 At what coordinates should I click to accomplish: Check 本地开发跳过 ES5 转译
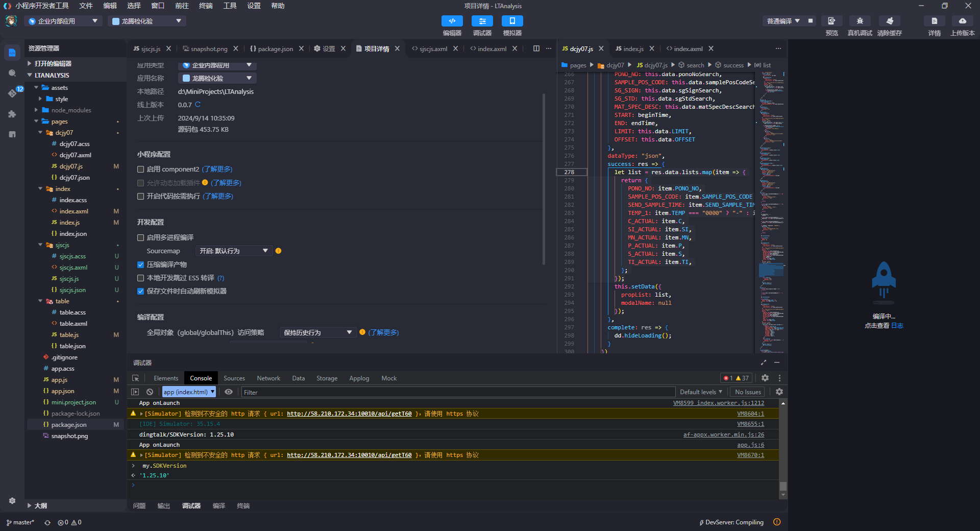click(x=140, y=278)
